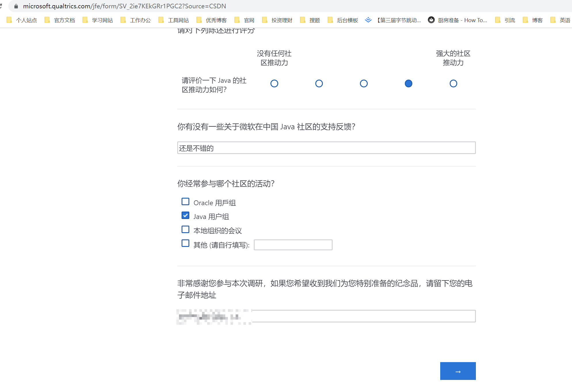Open the 官方文档 bookmark folder
Screen dimensions: 572x392
point(60,20)
